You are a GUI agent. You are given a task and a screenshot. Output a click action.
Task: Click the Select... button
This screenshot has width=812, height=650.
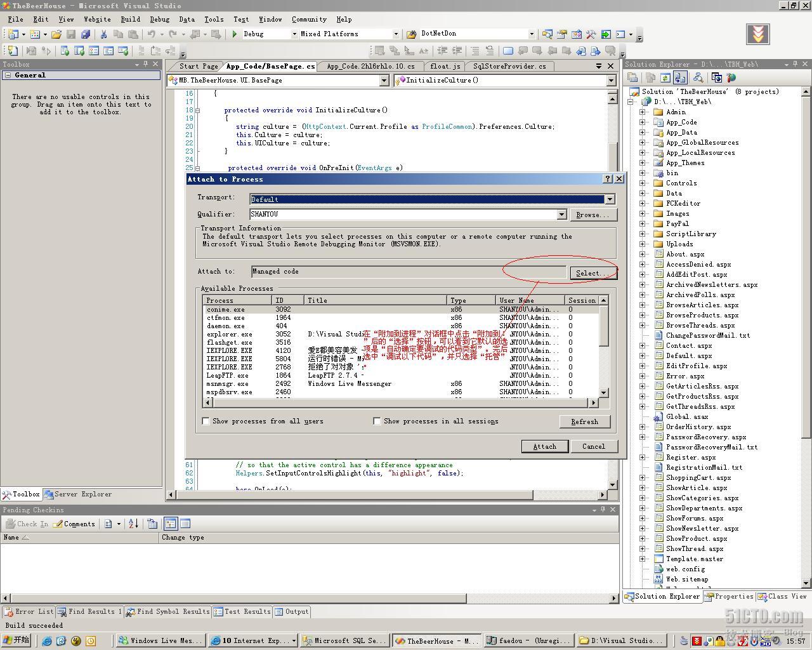(592, 273)
